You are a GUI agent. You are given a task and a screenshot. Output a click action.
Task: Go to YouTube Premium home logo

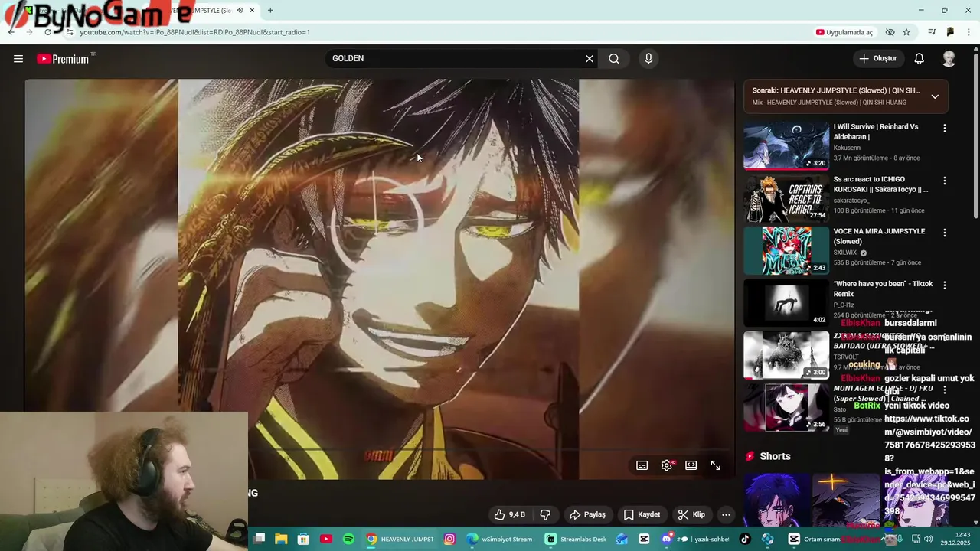click(63, 59)
